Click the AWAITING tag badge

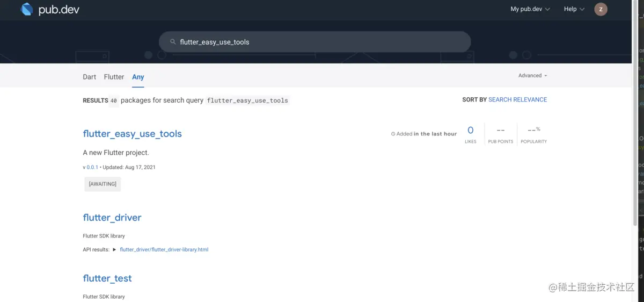(103, 184)
